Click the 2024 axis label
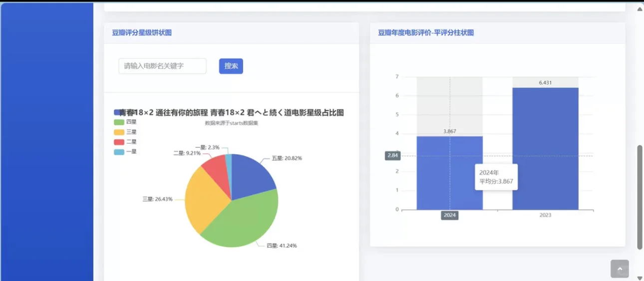Screen dimensions: 644x281 point(450,216)
